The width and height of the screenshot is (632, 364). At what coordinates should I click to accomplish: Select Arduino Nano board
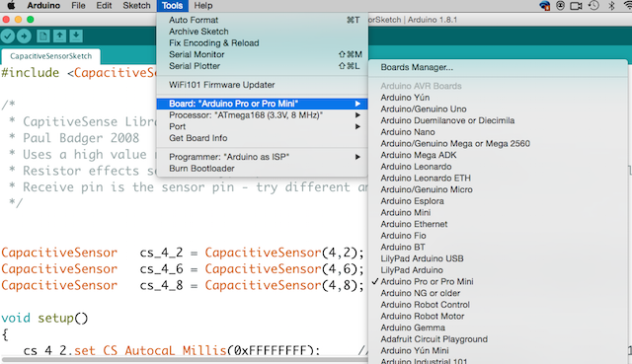click(x=498, y=132)
